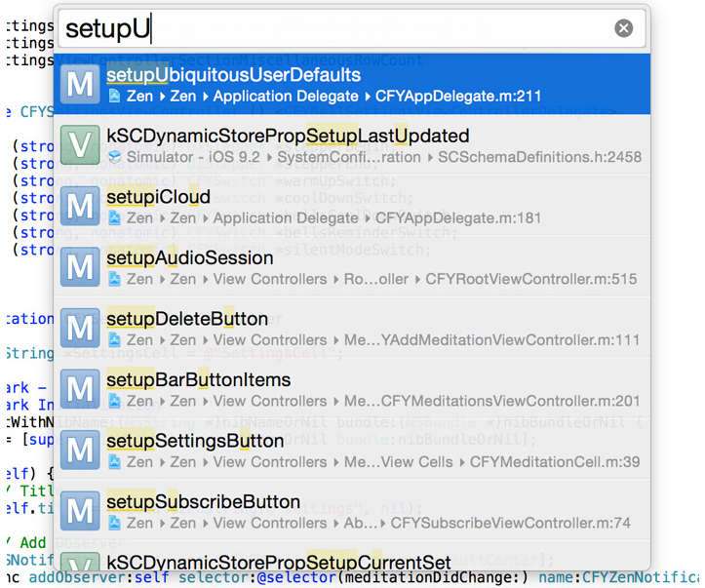Click the setupU search input field
705x588 pixels.
[332, 29]
